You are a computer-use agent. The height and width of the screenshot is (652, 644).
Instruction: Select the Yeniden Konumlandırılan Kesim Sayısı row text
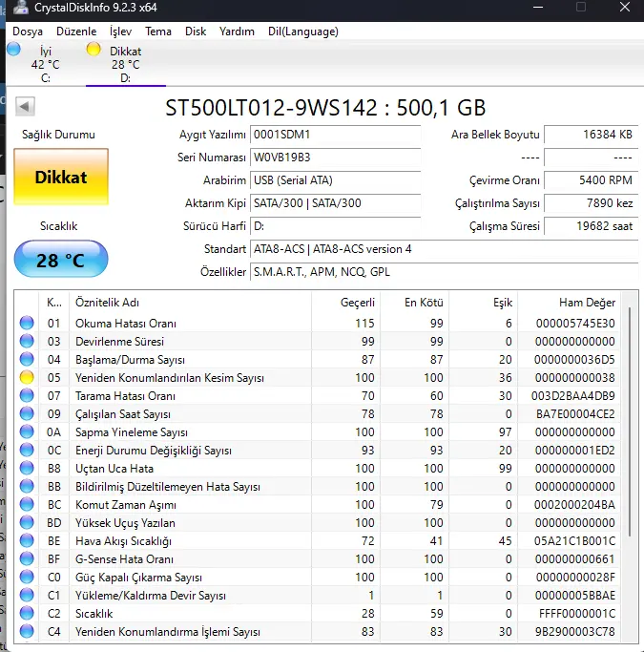tap(170, 378)
